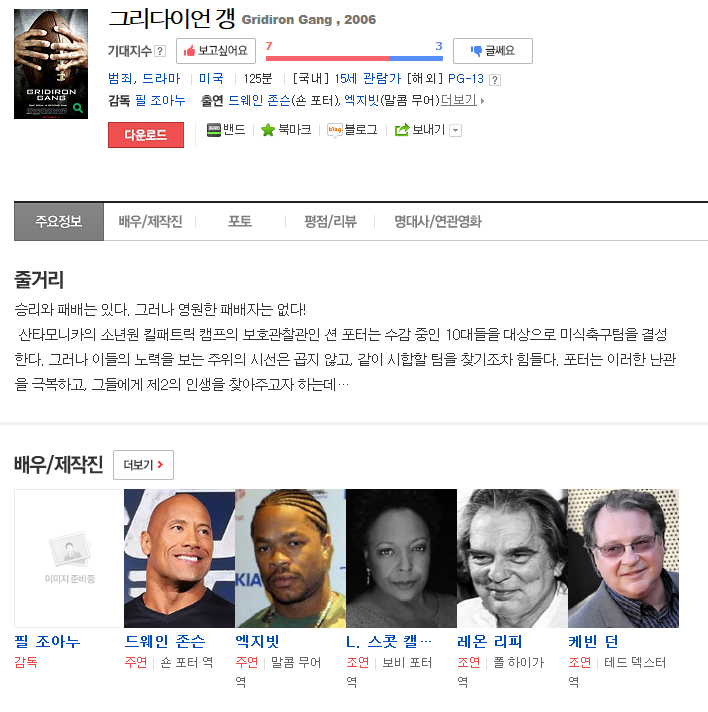
Task: Click the thumbs-up 보고싶어요 button
Action: 216,51
